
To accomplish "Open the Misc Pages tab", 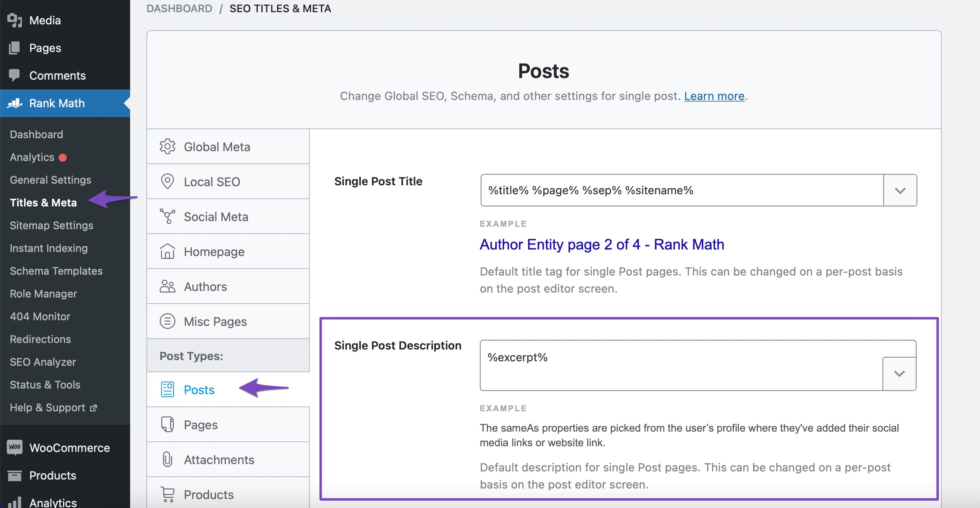I will [228, 321].
